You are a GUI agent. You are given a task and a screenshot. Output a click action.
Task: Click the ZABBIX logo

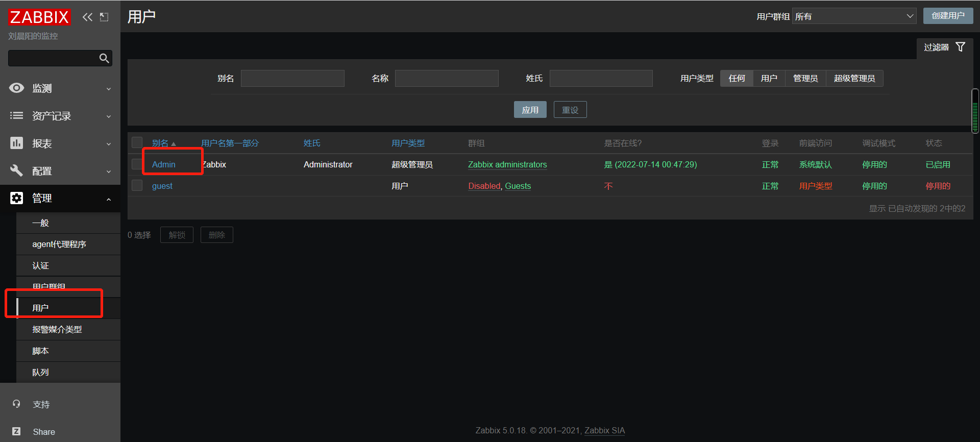click(x=39, y=17)
